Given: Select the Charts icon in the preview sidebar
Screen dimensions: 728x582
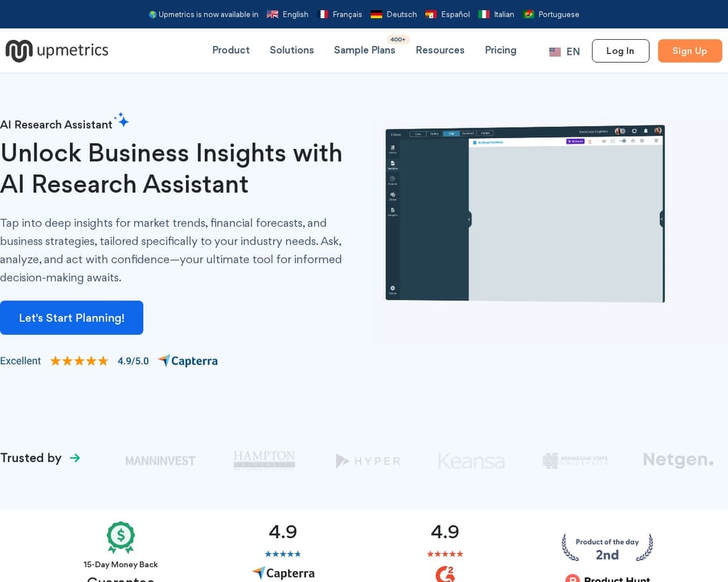Looking at the screenshot, I should coord(392,195).
